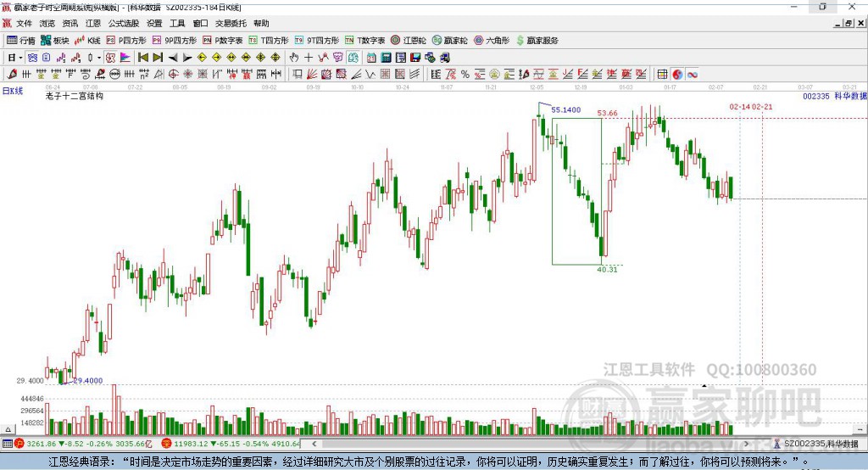Open the calendar icon in toolbar

tap(371, 58)
